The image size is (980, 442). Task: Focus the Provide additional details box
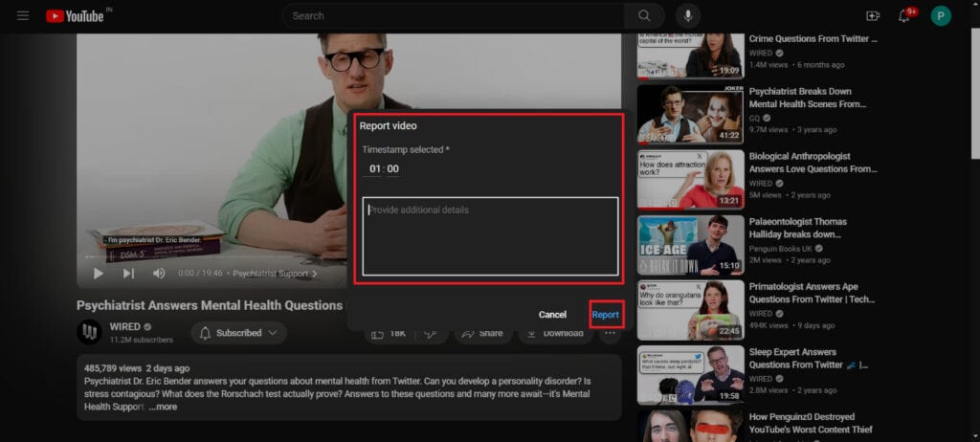click(x=490, y=236)
